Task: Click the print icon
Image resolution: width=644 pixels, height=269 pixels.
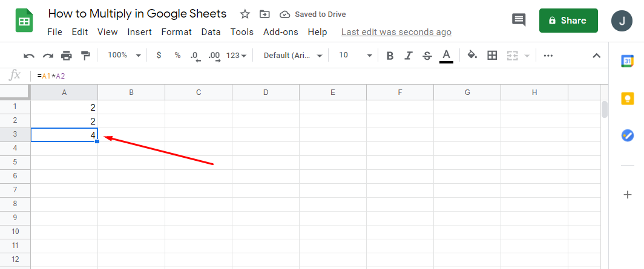Action: tap(67, 56)
